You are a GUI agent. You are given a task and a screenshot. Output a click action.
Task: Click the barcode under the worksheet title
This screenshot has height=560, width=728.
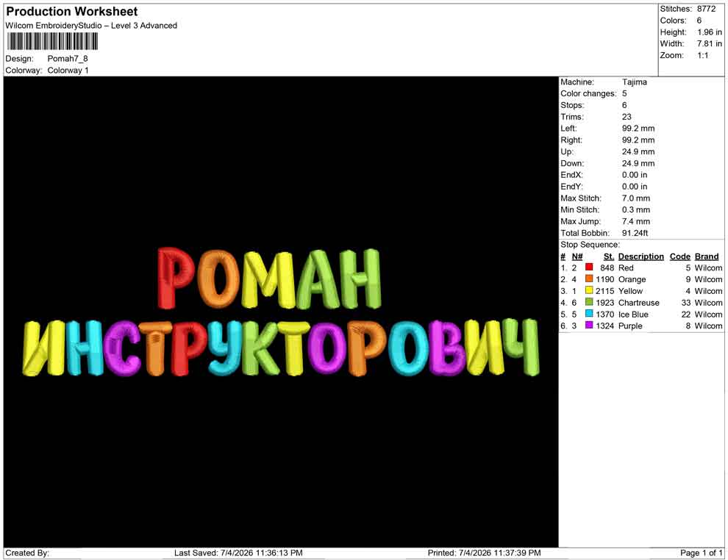52,41
